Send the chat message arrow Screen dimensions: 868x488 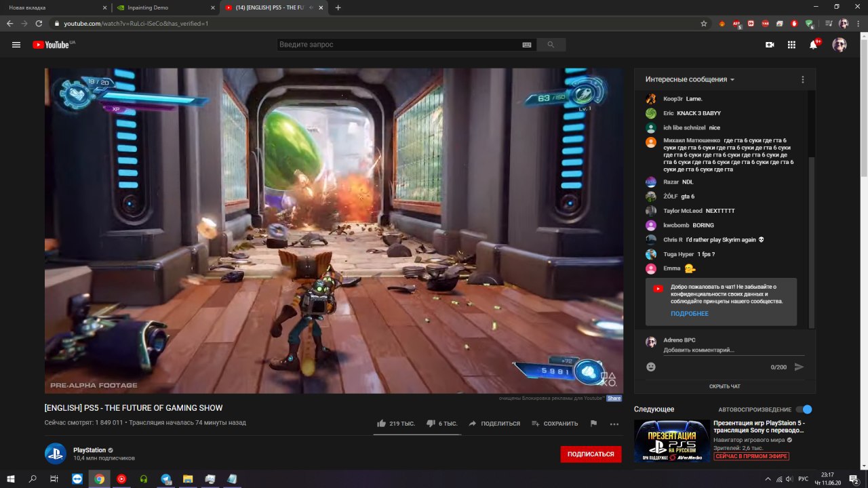coord(799,367)
